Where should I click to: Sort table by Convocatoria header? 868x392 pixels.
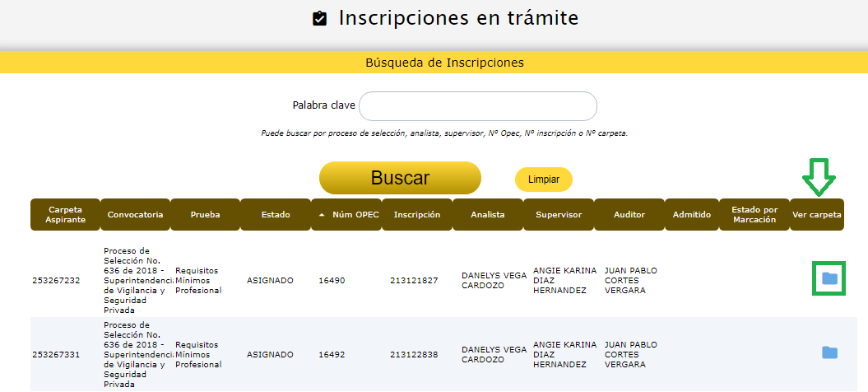click(135, 215)
